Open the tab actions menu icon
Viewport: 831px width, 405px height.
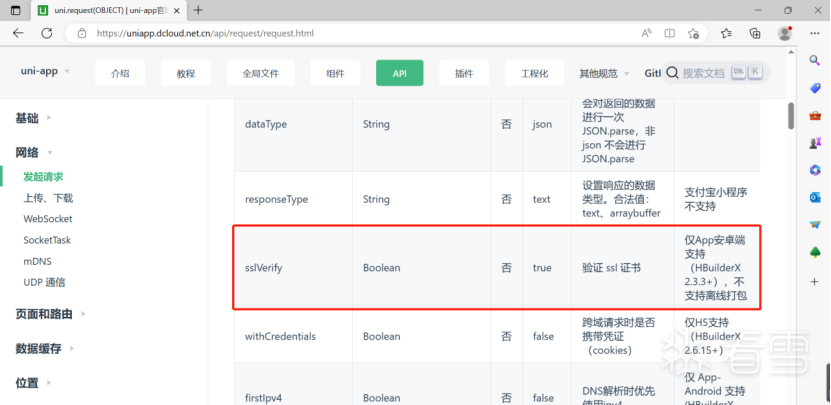pos(15,10)
